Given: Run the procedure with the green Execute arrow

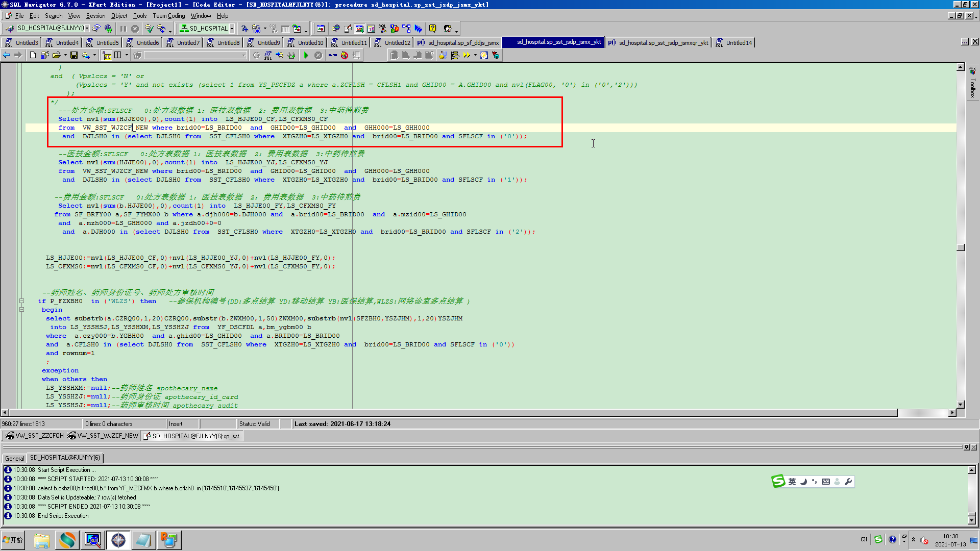Looking at the screenshot, I should tap(306, 55).
